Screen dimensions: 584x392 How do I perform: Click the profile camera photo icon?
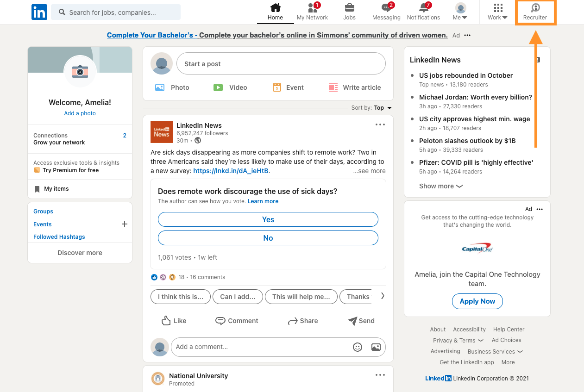point(80,71)
